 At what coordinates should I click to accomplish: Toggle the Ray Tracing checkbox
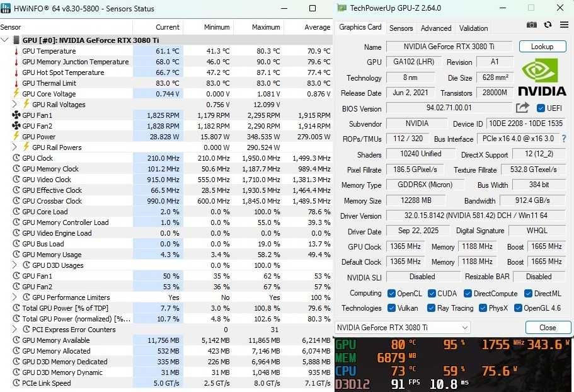431,308
